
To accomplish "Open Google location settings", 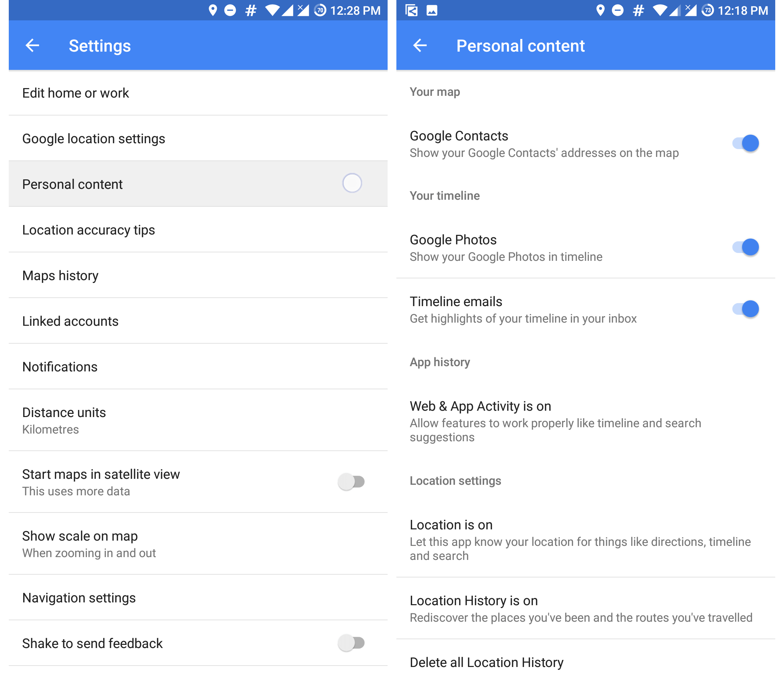I will (198, 138).
